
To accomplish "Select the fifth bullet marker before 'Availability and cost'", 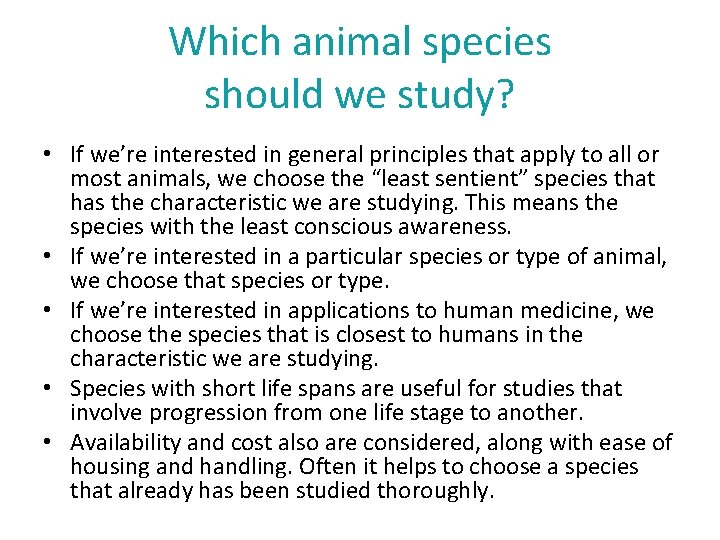I will coord(47,442).
